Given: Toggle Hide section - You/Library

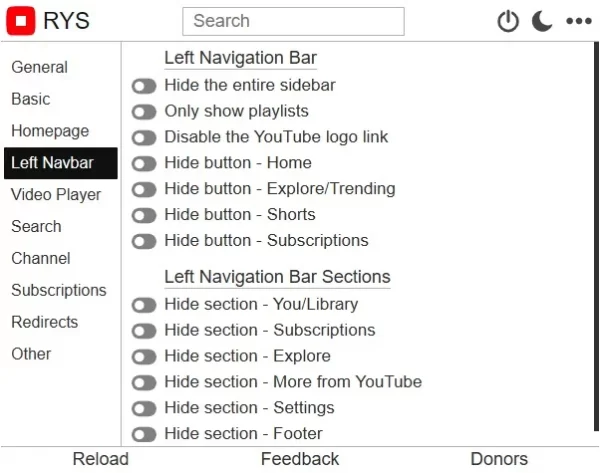Looking at the screenshot, I should (x=144, y=305).
